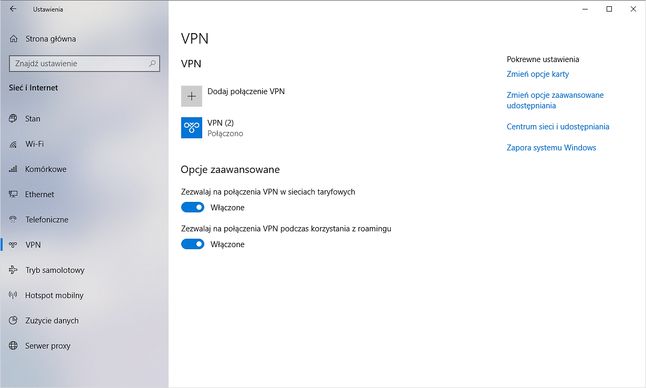Open Centrum sieci i udostępniania link
The width and height of the screenshot is (646, 388).
558,126
